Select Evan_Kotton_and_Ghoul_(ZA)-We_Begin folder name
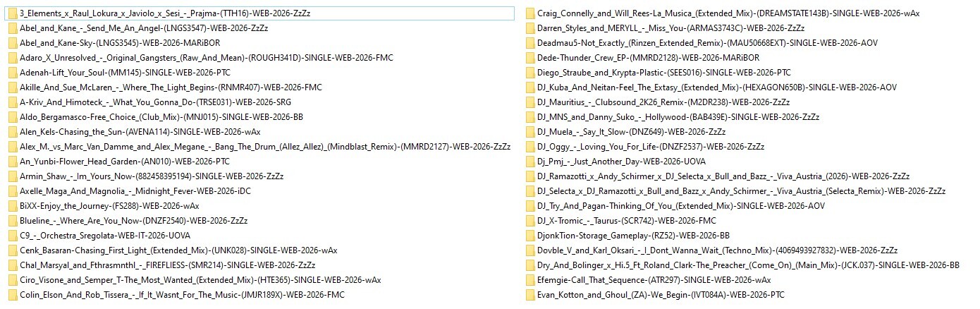This screenshot has height=309, width=980. [x=661, y=295]
